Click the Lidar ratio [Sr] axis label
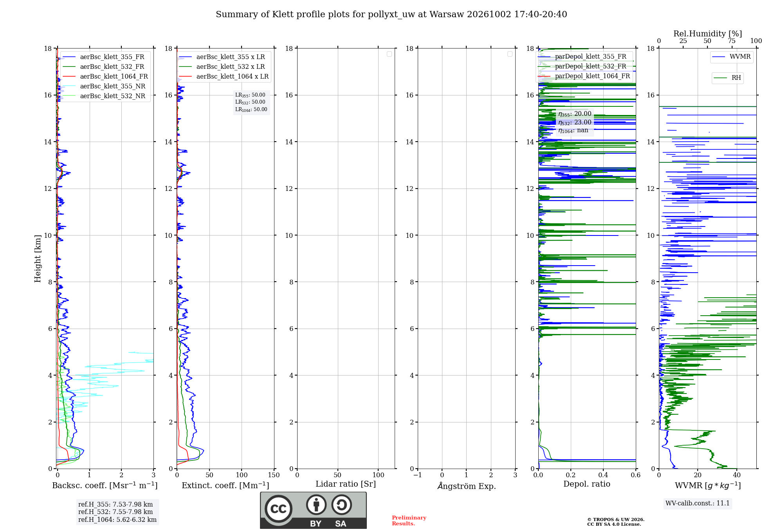The width and height of the screenshot is (783, 532). coord(346,484)
